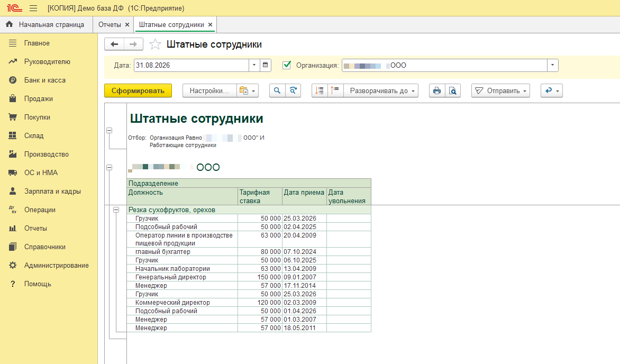Select the Начальник лаборатории cell
Screen dimensions: 620x364
(183, 269)
